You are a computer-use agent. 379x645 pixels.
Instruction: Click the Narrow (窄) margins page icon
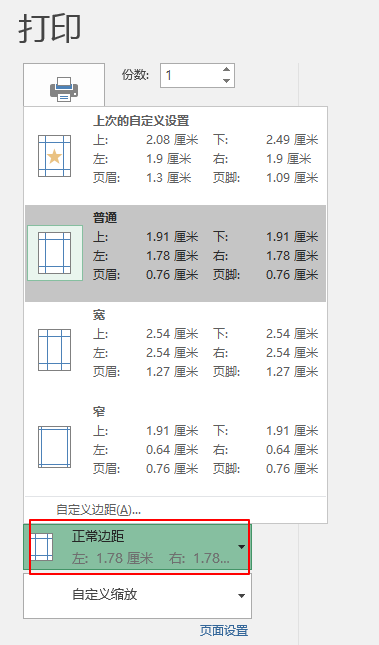(x=54, y=447)
